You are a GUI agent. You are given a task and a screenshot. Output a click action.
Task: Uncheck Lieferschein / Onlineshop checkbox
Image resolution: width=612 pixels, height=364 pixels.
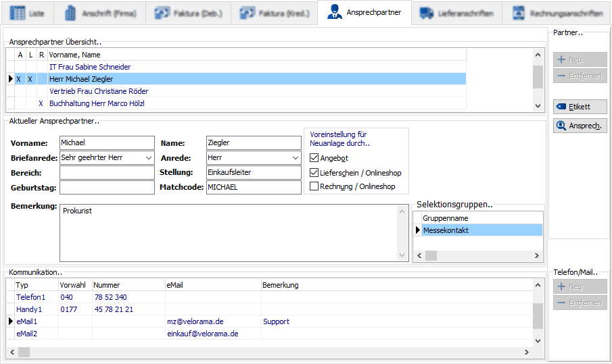(314, 173)
